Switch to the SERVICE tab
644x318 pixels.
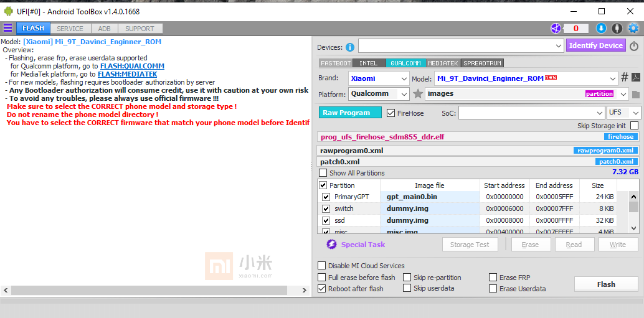coord(70,29)
